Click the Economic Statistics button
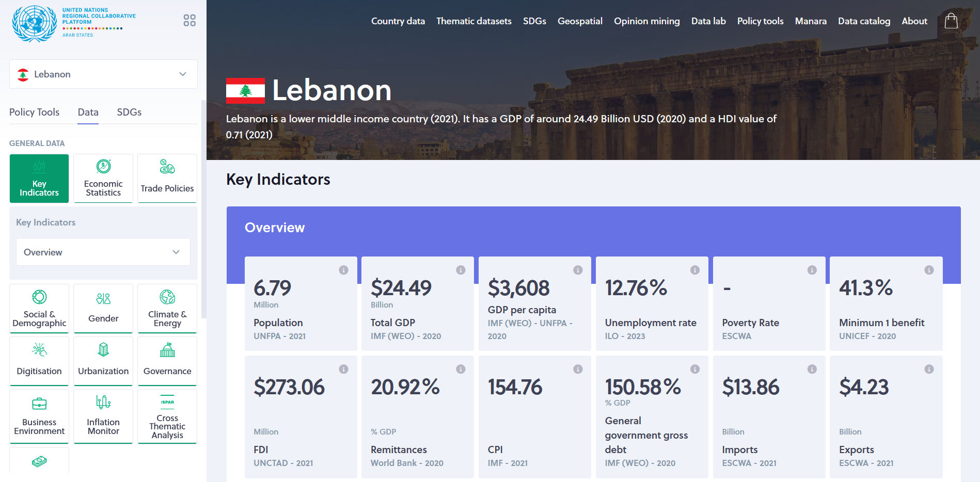This screenshot has width=980, height=482. point(103,179)
